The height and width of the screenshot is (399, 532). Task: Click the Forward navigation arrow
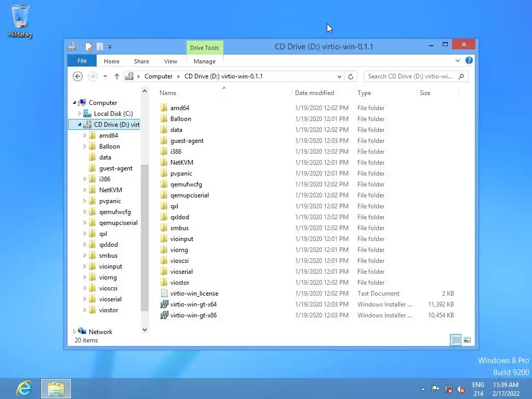[x=92, y=76]
